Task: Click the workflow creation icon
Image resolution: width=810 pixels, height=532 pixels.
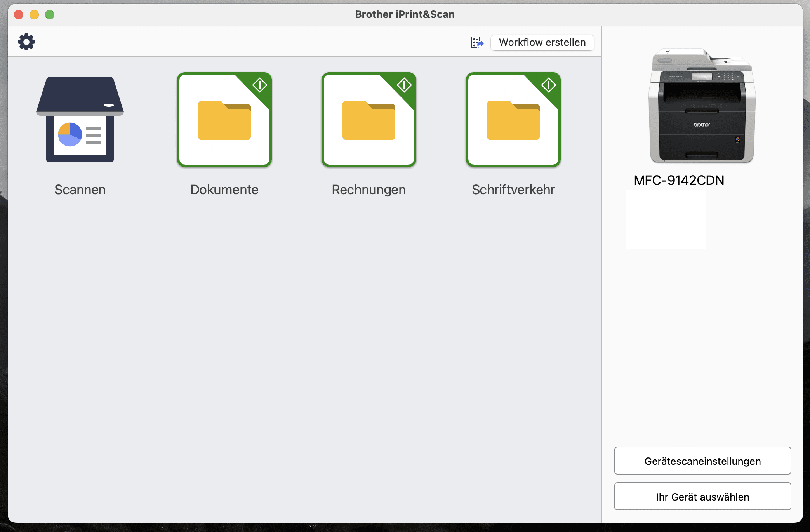Action: coord(478,42)
